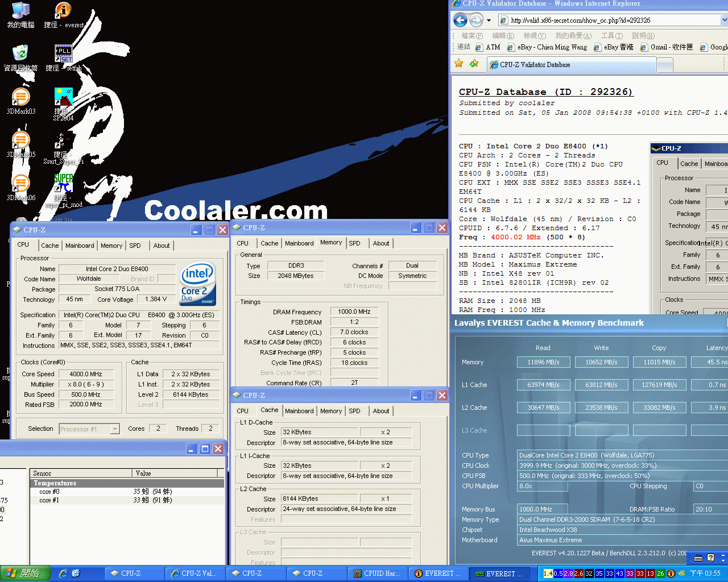Click the Memory Read 11896 MB/s value
Image resolution: width=728 pixels, height=582 pixels.
click(x=543, y=362)
